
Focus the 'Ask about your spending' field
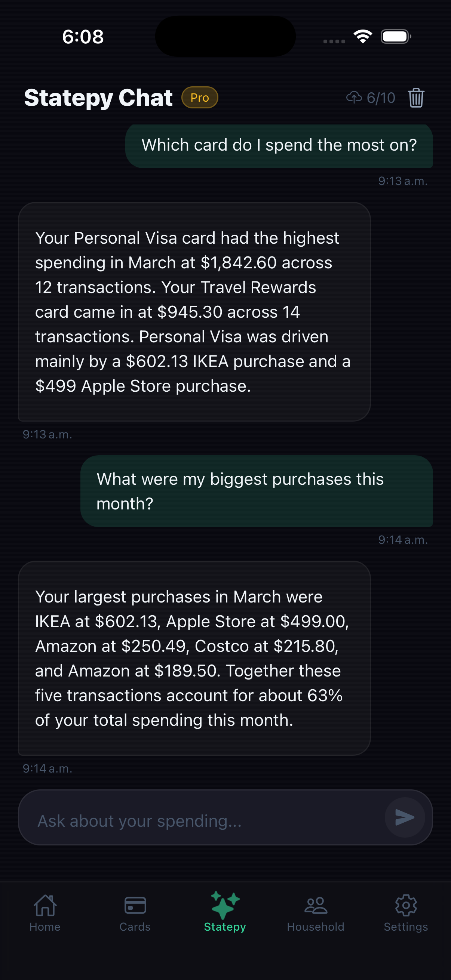click(202, 821)
